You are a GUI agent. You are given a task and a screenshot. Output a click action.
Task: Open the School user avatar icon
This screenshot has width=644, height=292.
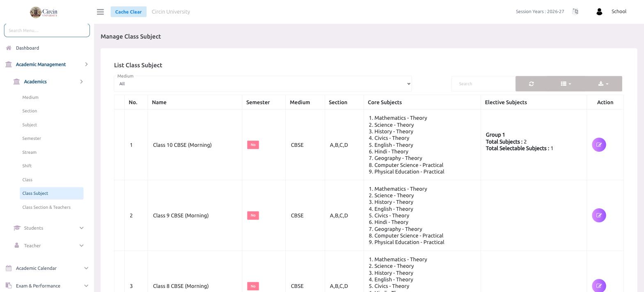tap(599, 12)
